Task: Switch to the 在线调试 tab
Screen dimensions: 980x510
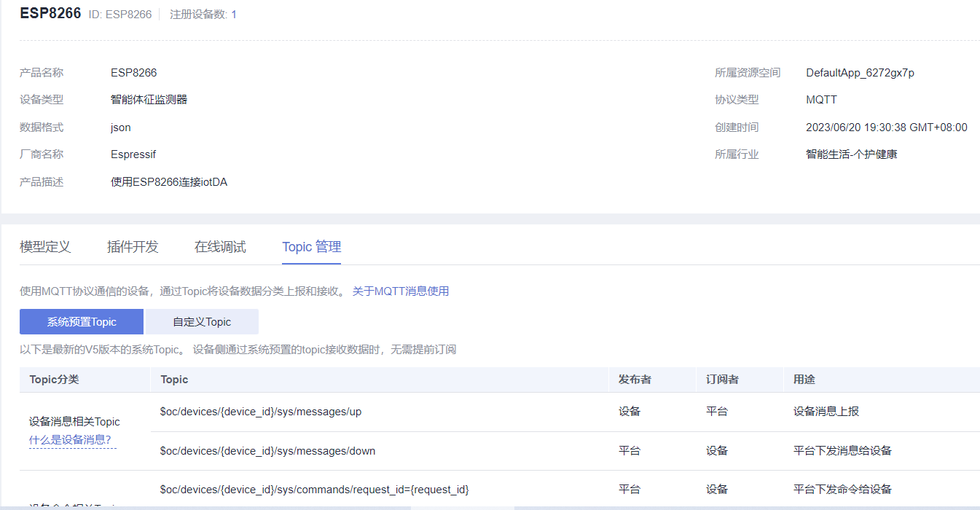Action: (x=219, y=246)
